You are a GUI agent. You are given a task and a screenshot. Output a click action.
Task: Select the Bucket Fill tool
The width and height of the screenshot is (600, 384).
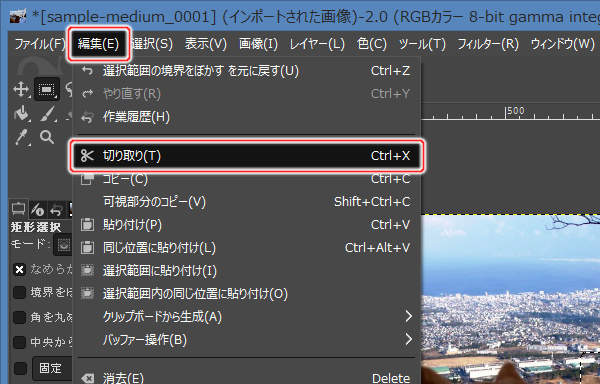pos(21,114)
